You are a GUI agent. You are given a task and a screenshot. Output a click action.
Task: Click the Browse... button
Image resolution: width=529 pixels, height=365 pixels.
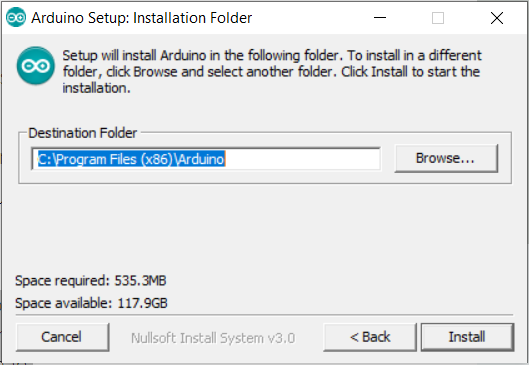(x=446, y=158)
